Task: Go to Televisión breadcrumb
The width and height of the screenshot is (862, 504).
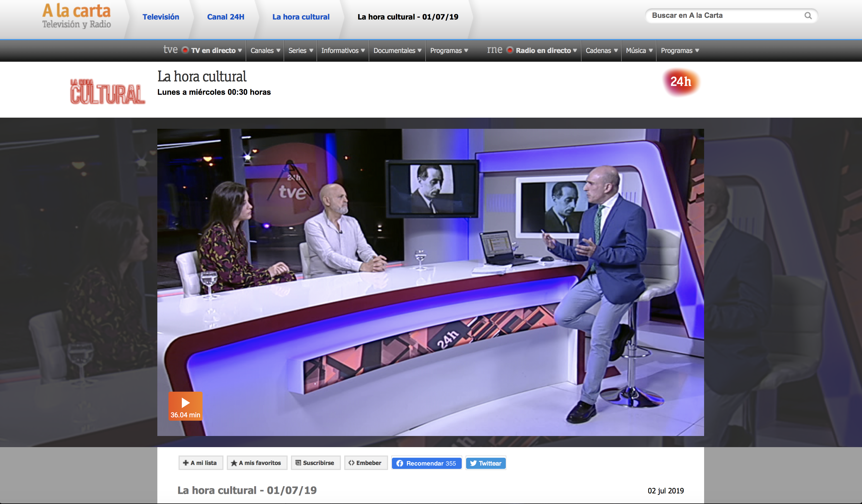Action: (161, 17)
